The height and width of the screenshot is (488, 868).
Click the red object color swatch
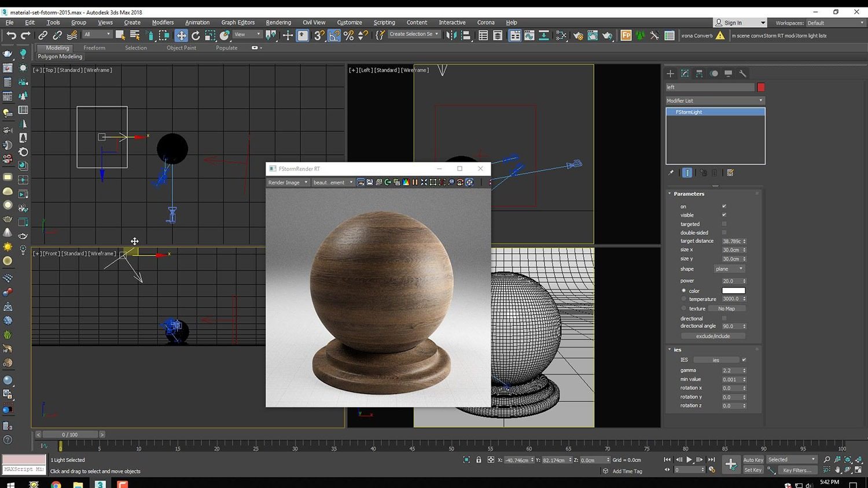click(761, 87)
